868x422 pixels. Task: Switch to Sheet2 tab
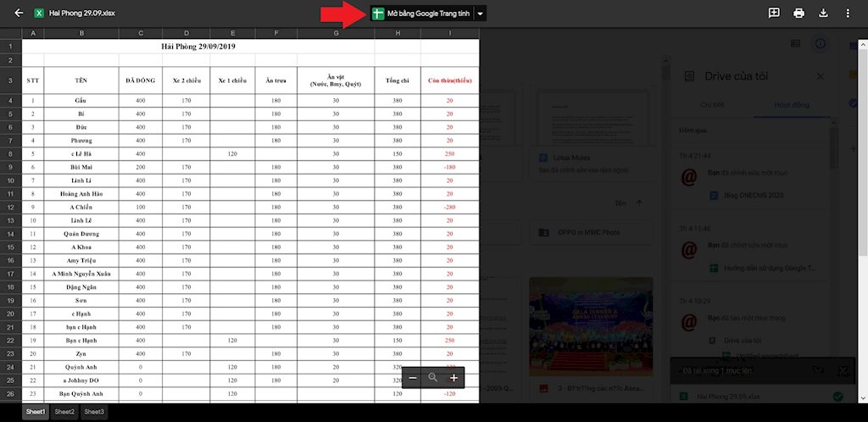pyautogui.click(x=64, y=412)
